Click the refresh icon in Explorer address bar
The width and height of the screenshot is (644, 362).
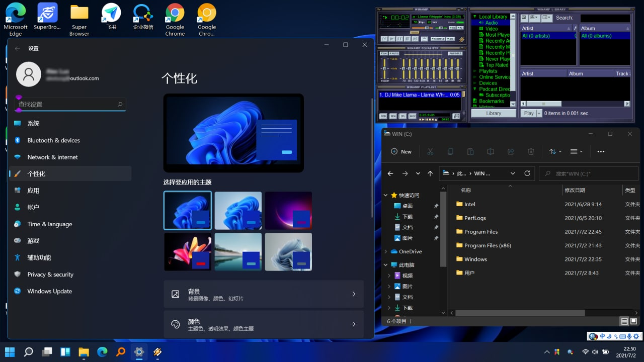[527, 173]
